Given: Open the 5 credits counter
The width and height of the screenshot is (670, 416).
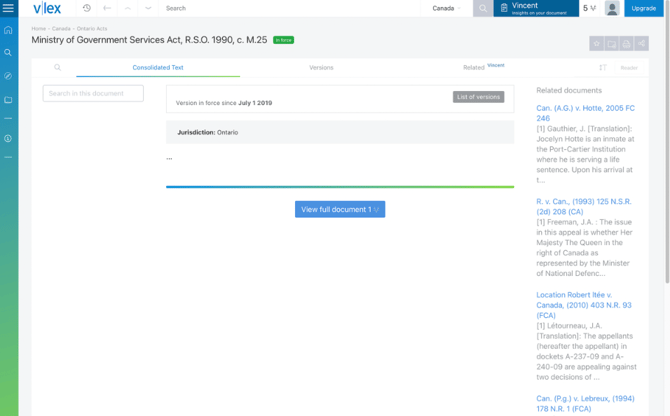Looking at the screenshot, I should (589, 8).
